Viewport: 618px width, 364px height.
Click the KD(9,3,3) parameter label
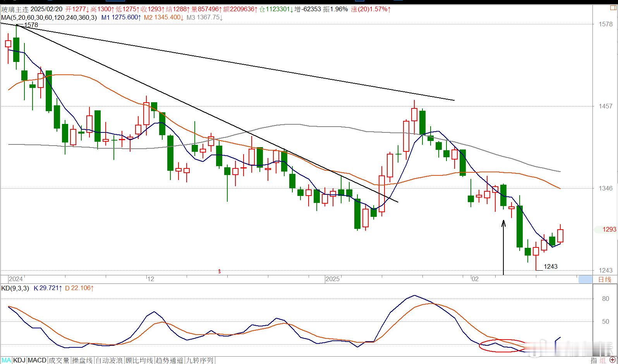15,288
